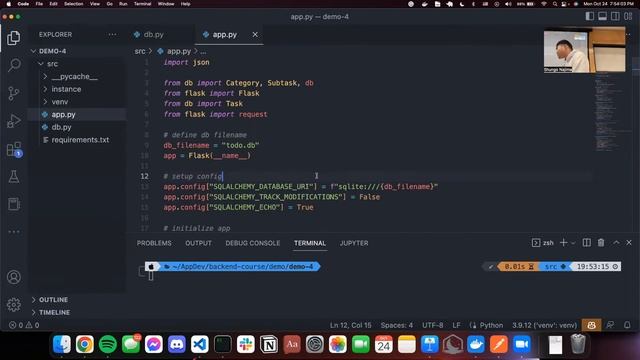Open the Accounts icon in activity bar
Viewport: 640px width, 360px height.
click(14, 277)
